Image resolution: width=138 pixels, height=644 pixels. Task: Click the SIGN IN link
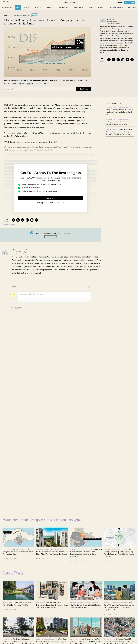119,2
